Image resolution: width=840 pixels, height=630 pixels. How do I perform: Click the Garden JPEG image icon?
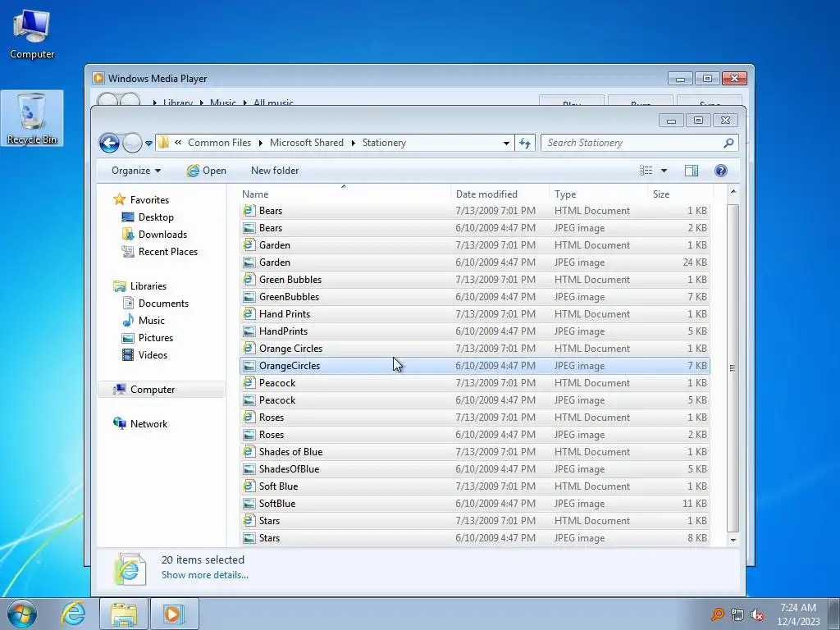click(x=249, y=262)
